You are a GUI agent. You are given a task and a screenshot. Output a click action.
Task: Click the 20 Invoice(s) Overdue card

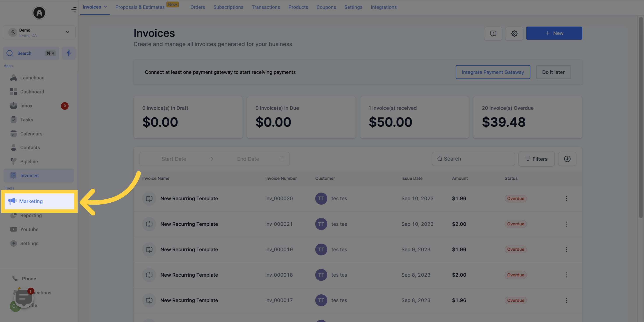527,117
